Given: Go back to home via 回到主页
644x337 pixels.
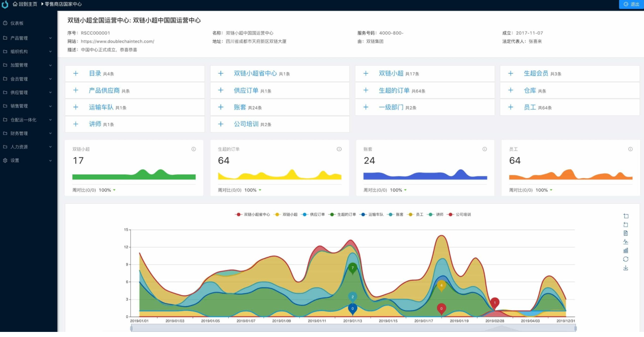Looking at the screenshot, I should coord(25,4).
